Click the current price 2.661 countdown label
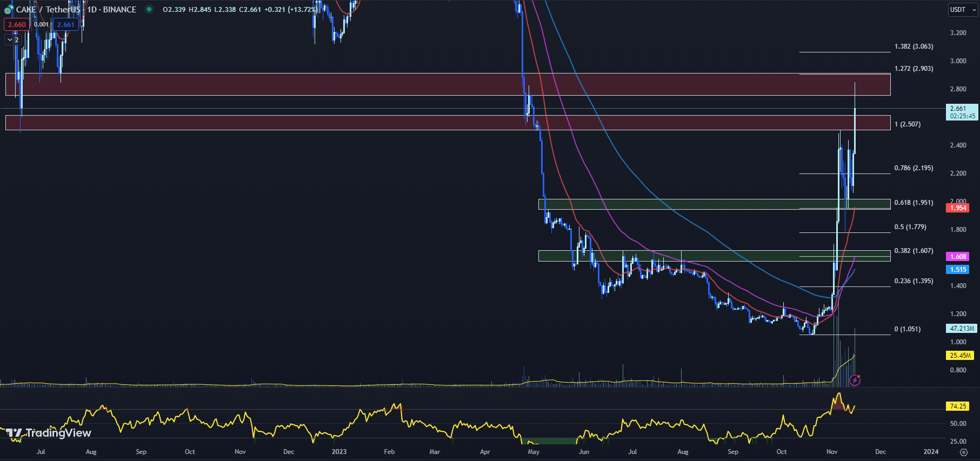This screenshot has width=980, height=461. pyautogui.click(x=962, y=112)
